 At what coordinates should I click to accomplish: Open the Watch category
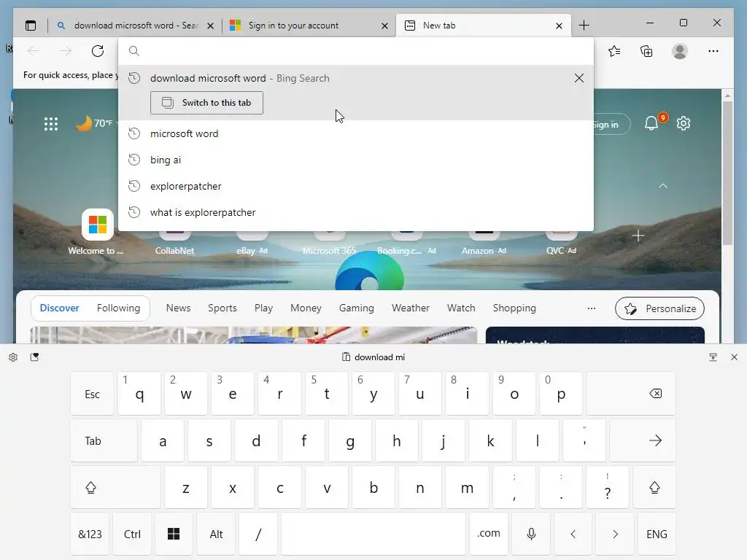tap(461, 308)
